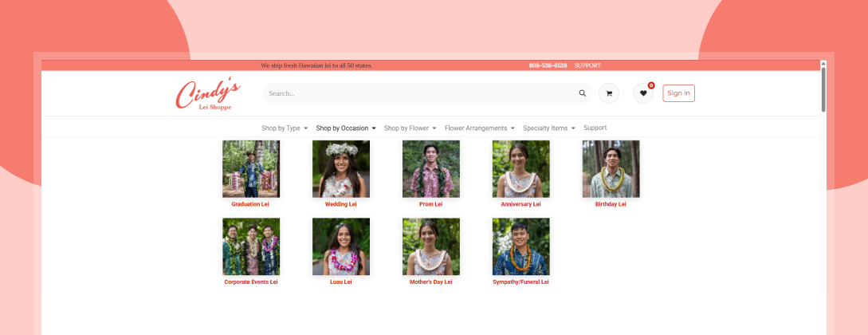
Task: Open the Prom Lei category image
Action: [x=430, y=169]
